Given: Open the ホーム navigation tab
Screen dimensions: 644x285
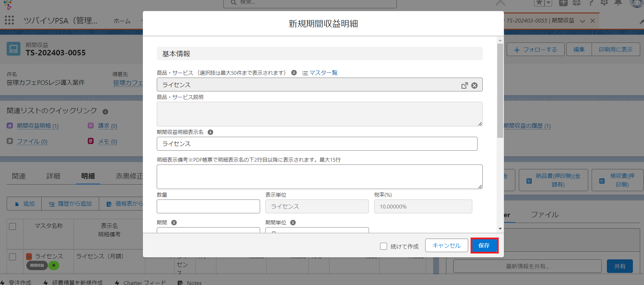Looking at the screenshot, I should tap(122, 21).
